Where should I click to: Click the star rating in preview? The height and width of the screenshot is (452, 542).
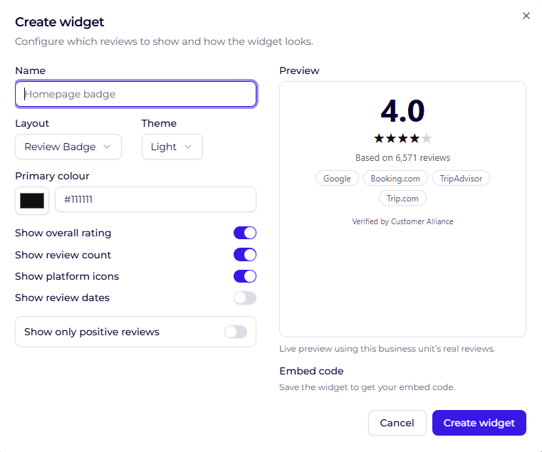(403, 139)
